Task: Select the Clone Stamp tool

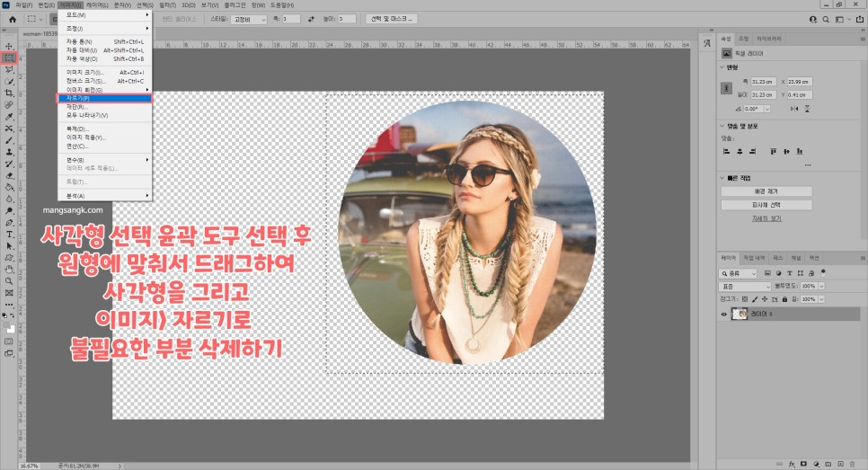Action: click(9, 152)
